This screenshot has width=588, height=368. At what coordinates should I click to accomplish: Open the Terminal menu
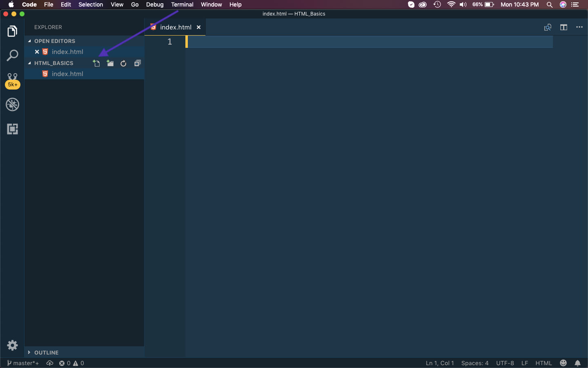[182, 4]
